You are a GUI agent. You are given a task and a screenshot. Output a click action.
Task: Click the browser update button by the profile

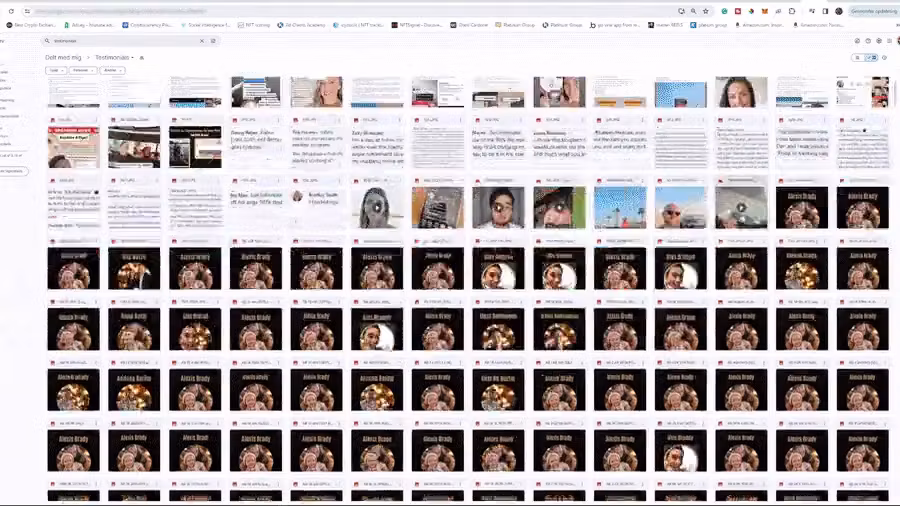pyautogui.click(x=873, y=11)
